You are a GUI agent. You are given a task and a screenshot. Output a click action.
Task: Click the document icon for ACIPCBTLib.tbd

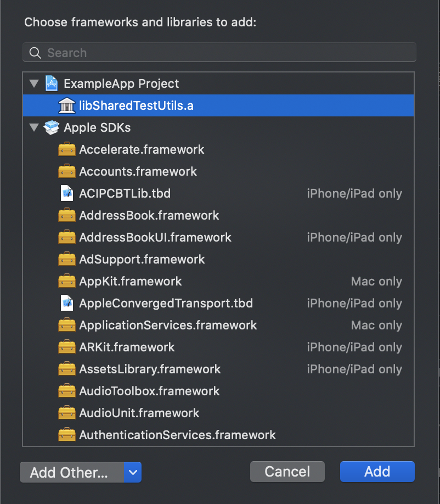pos(66,193)
